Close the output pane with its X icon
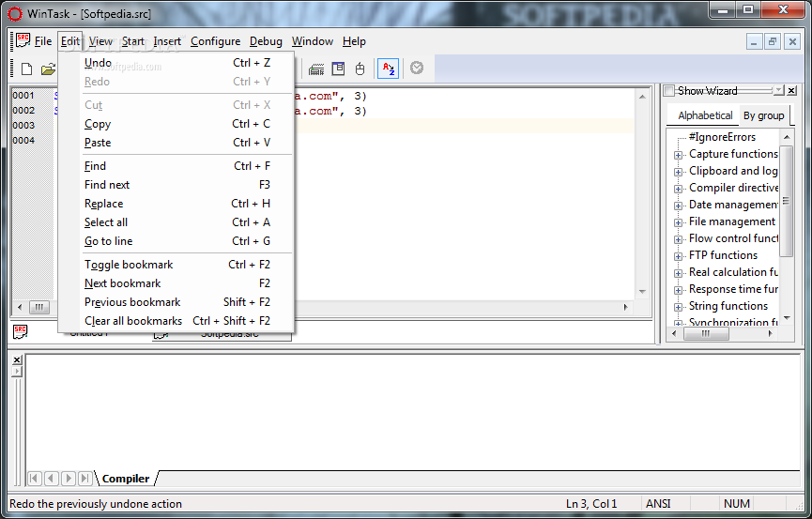Image resolution: width=812 pixels, height=519 pixels. 17,360
